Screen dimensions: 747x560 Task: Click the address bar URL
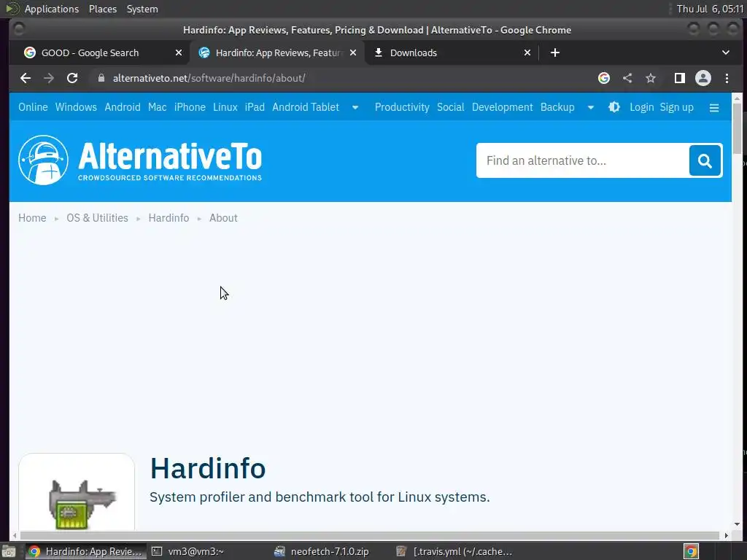click(209, 78)
